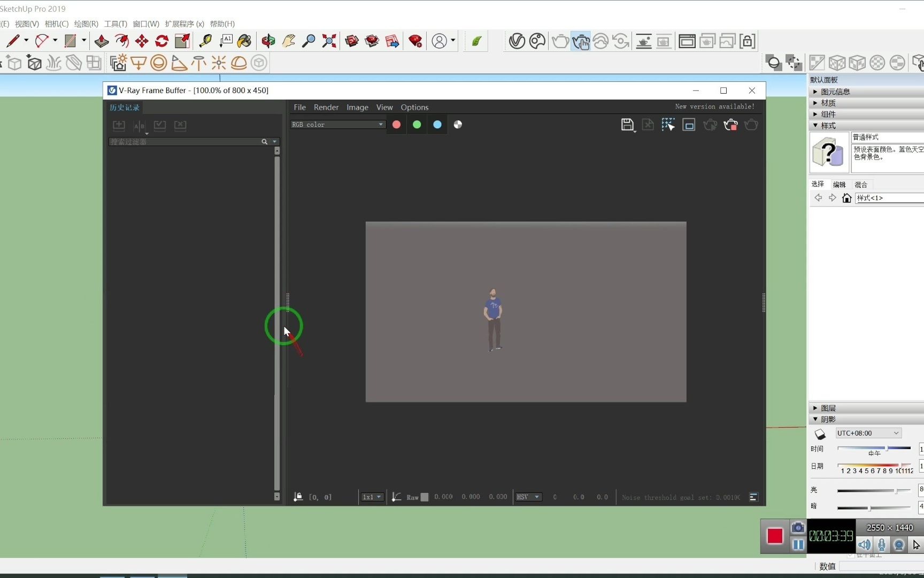This screenshot has width=924, height=578.
Task: Click the default style thumbnail preview
Action: (x=829, y=153)
